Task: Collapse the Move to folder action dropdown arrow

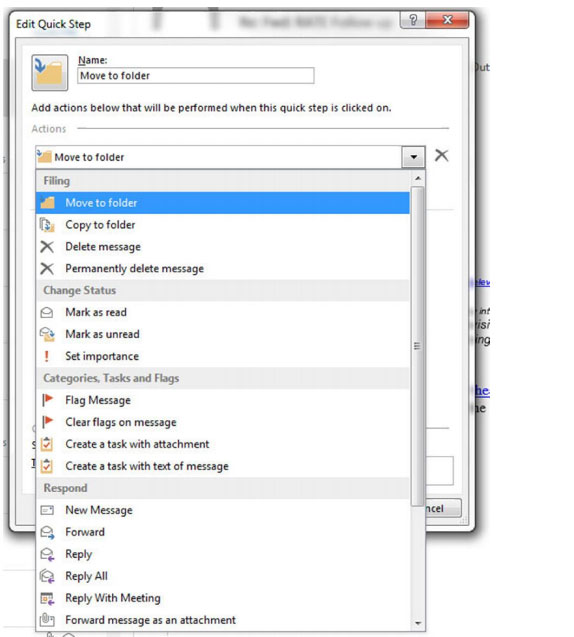Action: pos(414,157)
